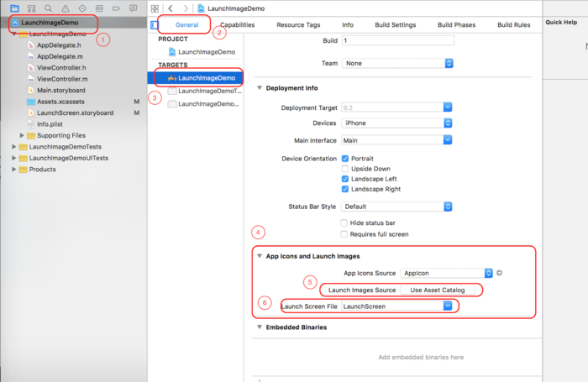This screenshot has height=382, width=588.
Task: Expand the LaunchImageDemoUITests folder
Action: [x=14, y=158]
